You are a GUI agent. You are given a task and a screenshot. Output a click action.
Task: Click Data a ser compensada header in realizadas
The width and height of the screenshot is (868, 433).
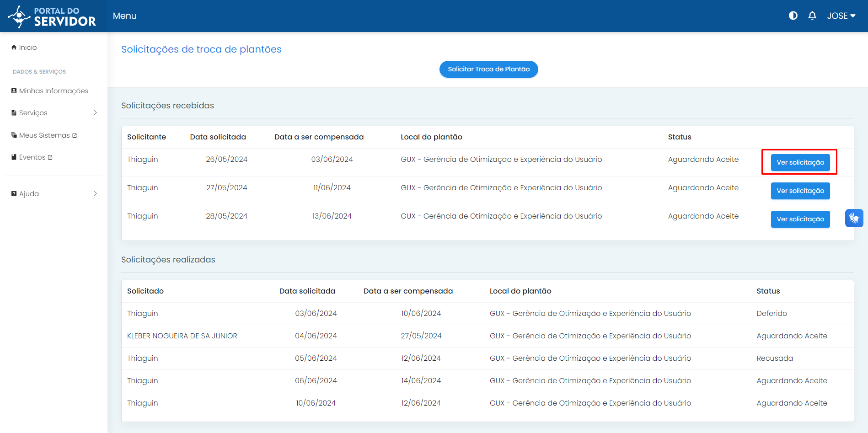coord(408,291)
